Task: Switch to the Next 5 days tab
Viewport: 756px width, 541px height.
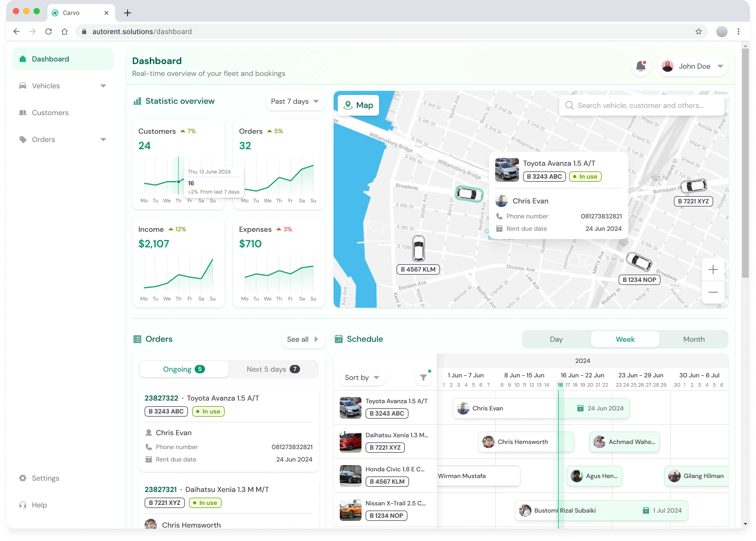Action: click(x=273, y=369)
